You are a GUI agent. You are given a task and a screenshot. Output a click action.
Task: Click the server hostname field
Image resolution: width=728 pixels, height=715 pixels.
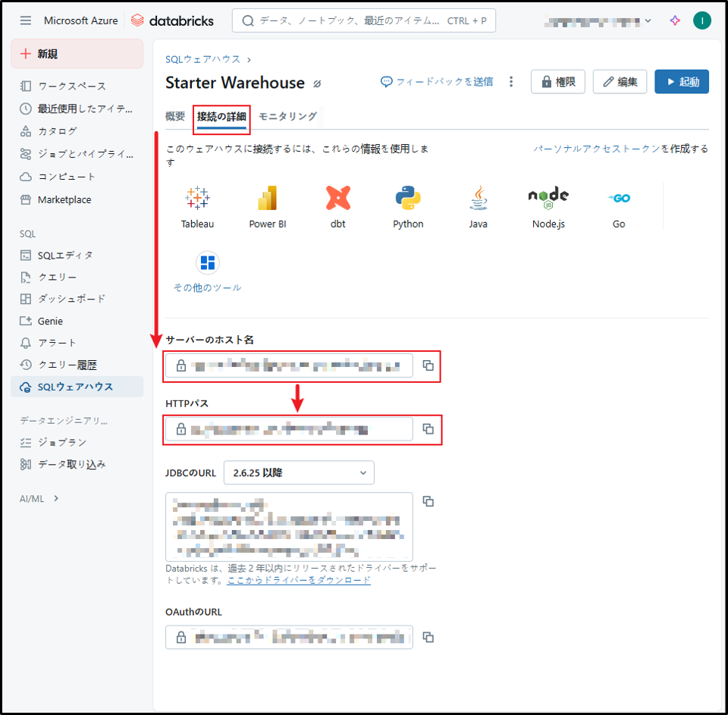pos(289,365)
